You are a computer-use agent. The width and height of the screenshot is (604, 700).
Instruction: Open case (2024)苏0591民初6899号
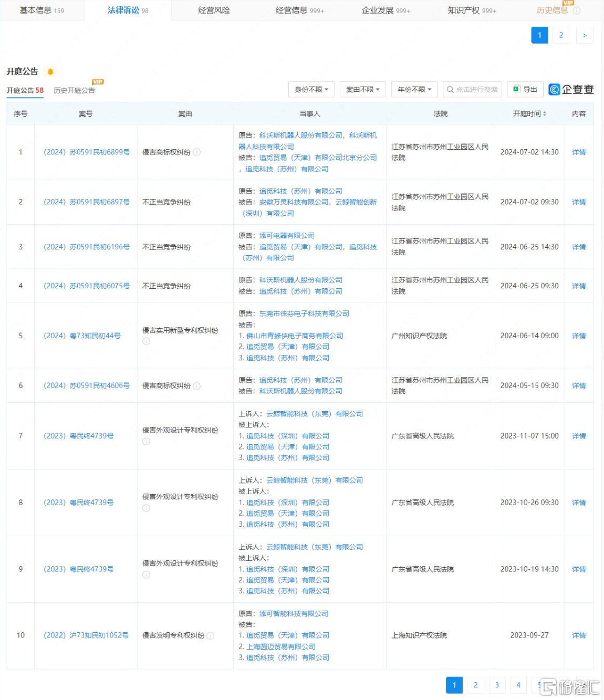coord(87,152)
